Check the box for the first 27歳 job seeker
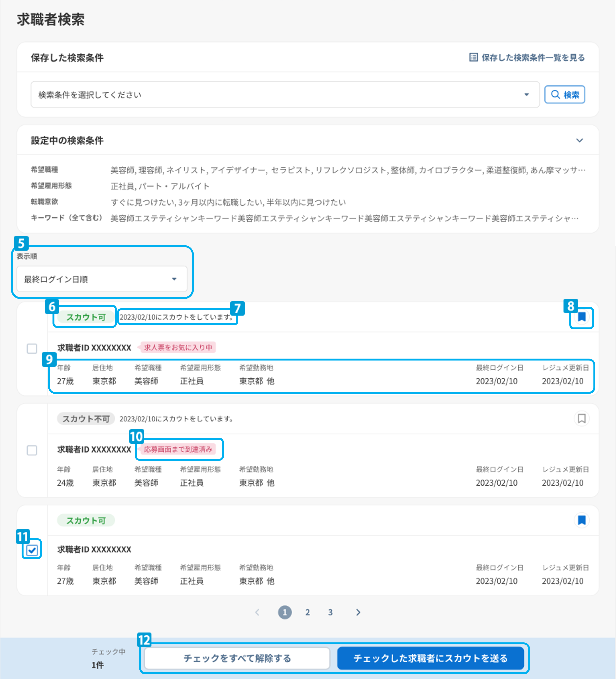This screenshot has height=679, width=616. tap(32, 349)
